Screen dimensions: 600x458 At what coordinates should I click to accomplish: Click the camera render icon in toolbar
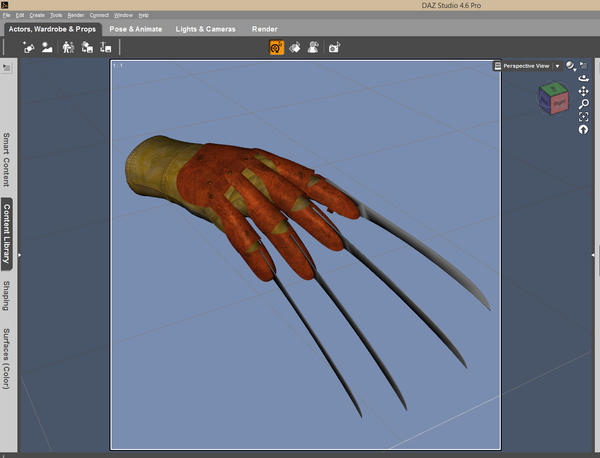[x=334, y=48]
